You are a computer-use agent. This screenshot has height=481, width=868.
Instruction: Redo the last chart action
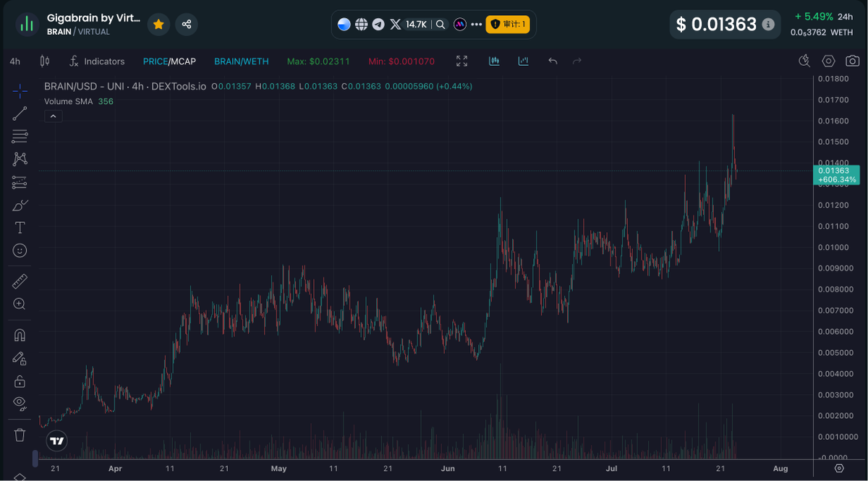click(577, 61)
